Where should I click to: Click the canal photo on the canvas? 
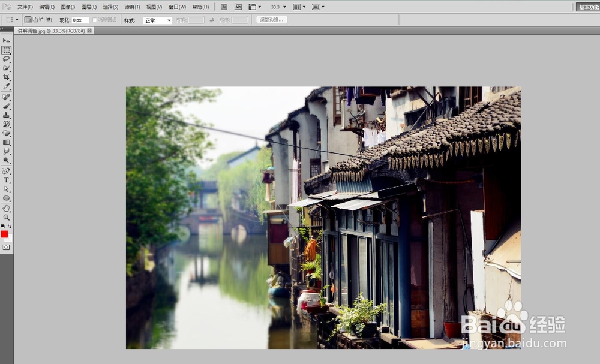323,218
